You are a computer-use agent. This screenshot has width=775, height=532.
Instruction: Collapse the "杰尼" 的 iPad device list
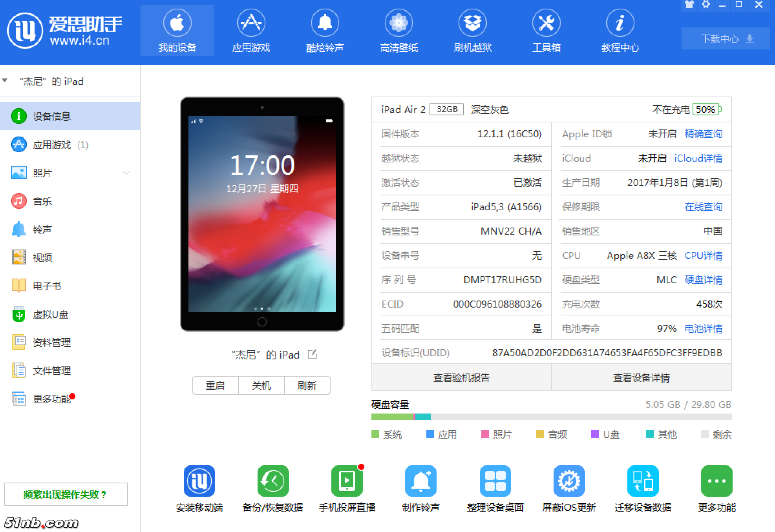(x=5, y=80)
